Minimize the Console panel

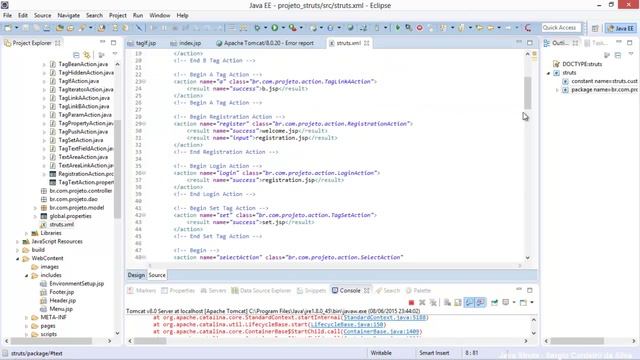click(519, 289)
